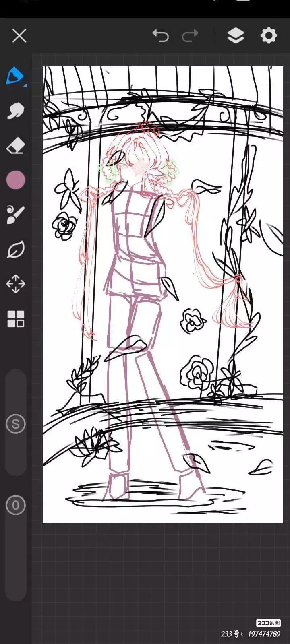This screenshot has height=644, width=290.
Task: Open the grid panels tool
Action: [x=16, y=319]
